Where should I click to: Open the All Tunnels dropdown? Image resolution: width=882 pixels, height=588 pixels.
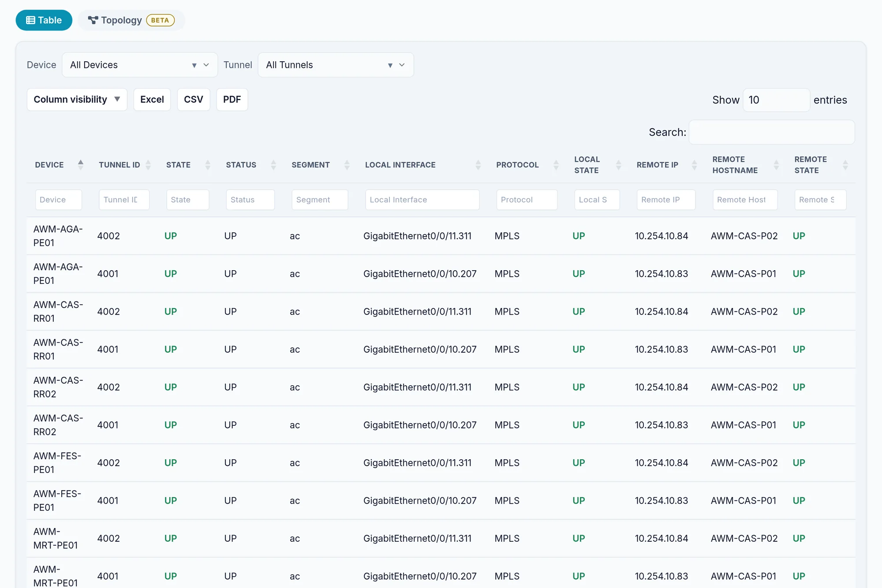pos(336,65)
